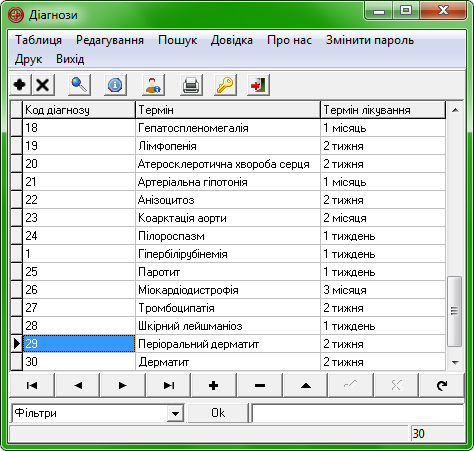Open the Вихід menu

pos(70,59)
